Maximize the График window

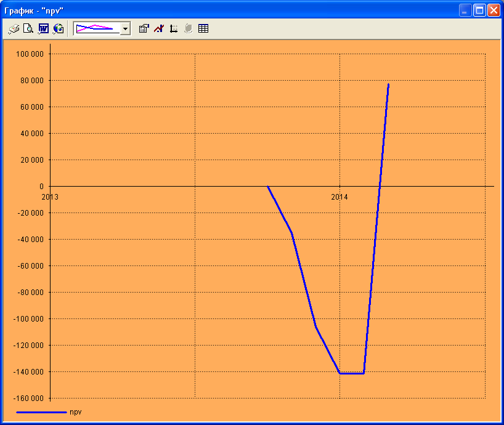click(x=479, y=10)
